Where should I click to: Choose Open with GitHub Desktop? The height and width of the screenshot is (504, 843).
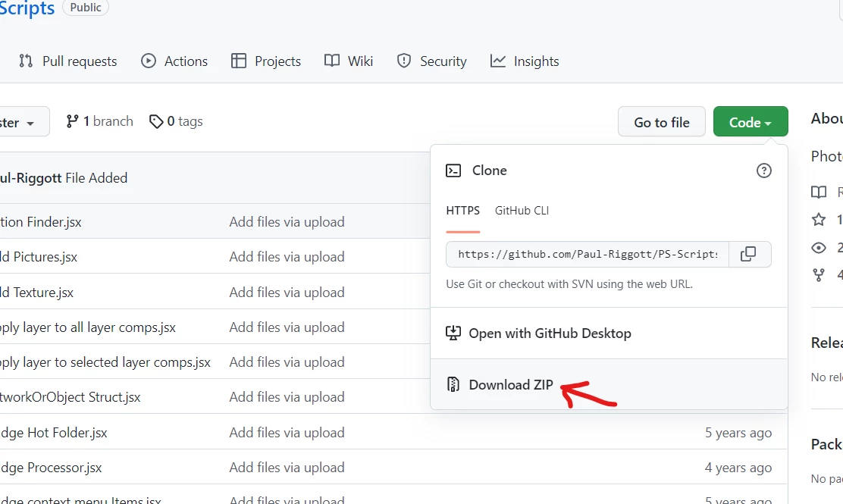click(x=610, y=333)
